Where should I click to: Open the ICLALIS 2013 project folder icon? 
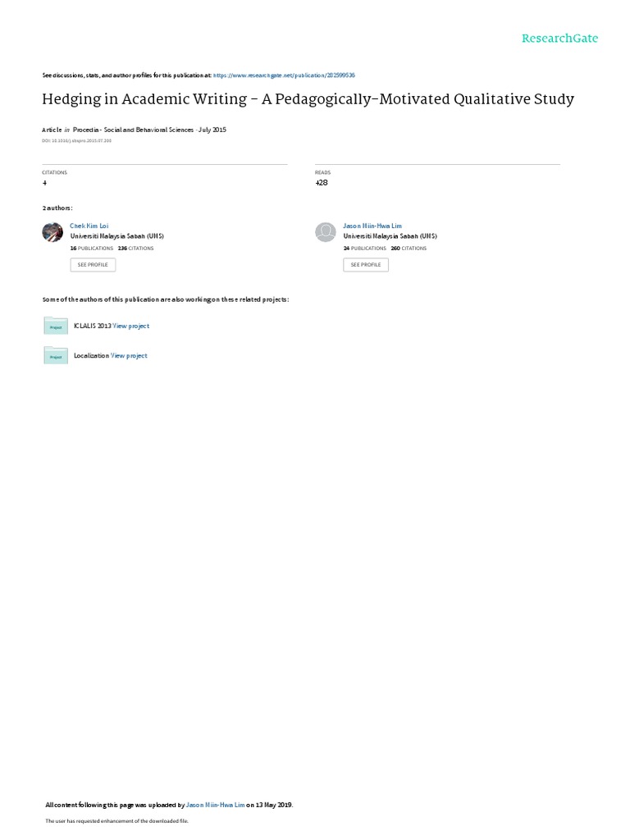coord(56,325)
